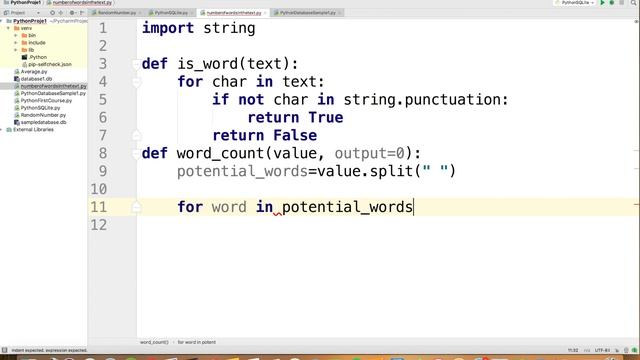Open UTF-8 file encoding selector
Viewport: 640px width, 360px height.
(x=602, y=350)
